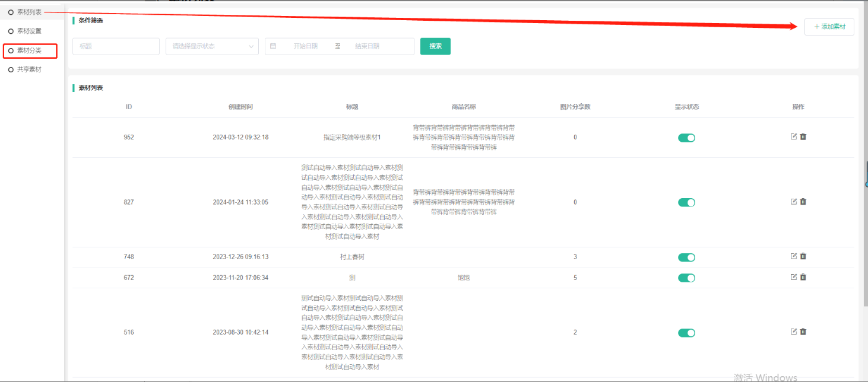Click the green 搜索 button

coord(435,46)
